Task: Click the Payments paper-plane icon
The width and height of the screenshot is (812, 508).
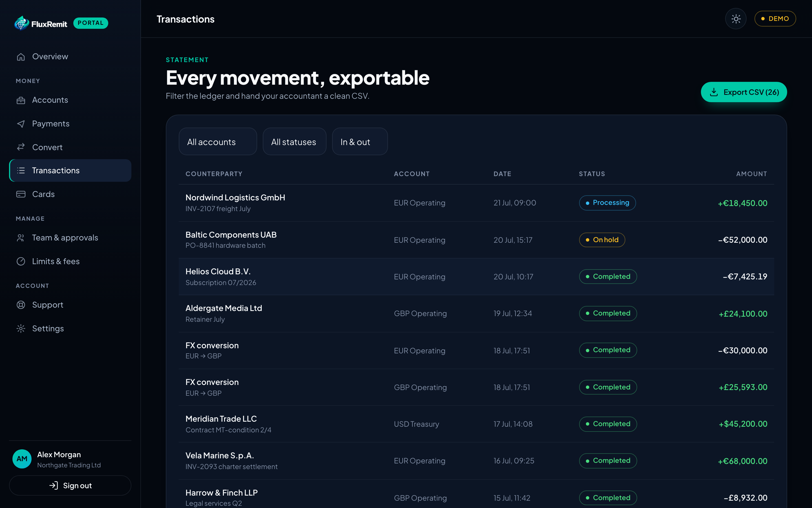Action: 21,124
